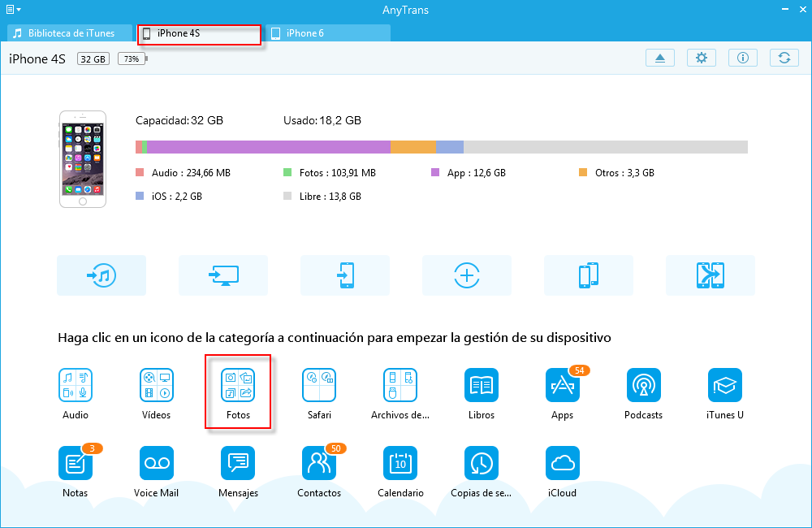812x528 pixels.
Task: Click the 50 badge on Contactos
Action: 335,448
